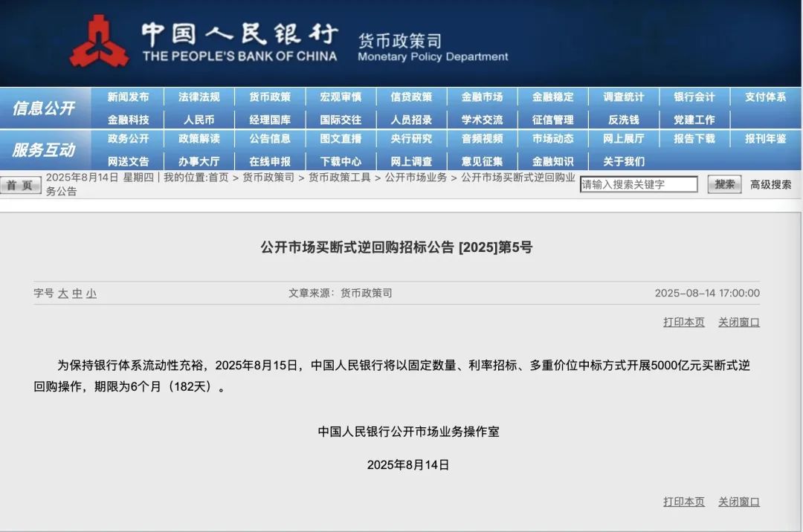This screenshot has height=532, width=803.
Task: Open 人民币 section
Action: coord(199,120)
